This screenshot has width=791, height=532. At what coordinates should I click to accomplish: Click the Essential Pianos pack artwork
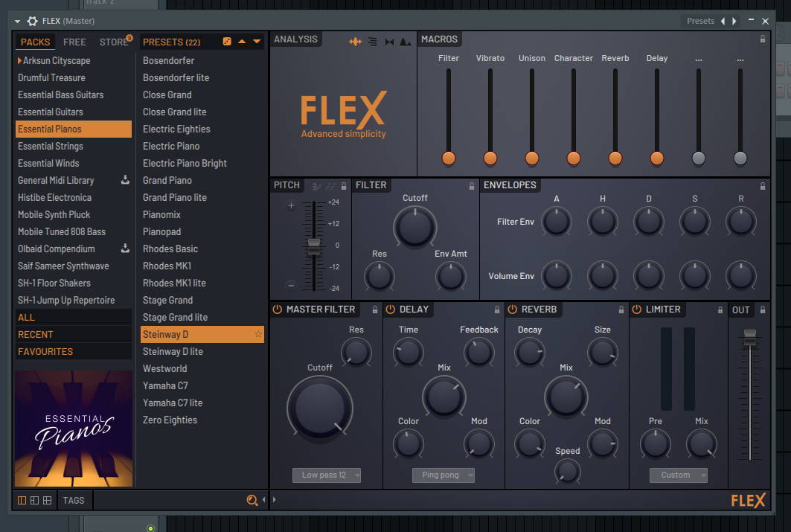(74, 429)
